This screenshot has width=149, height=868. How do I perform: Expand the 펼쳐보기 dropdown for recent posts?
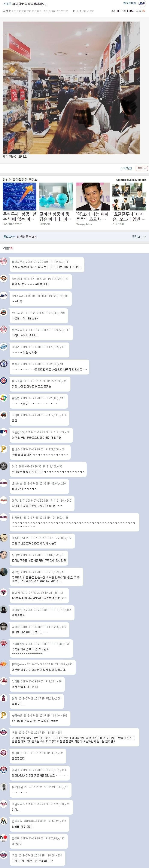(139, 237)
